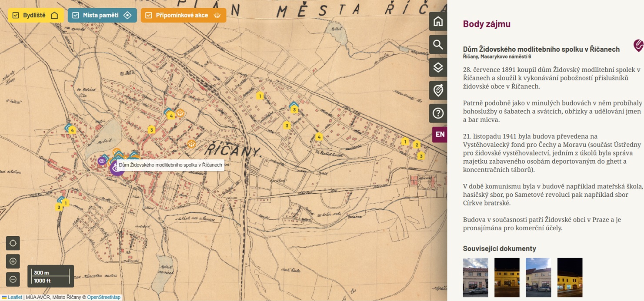Toggle the Místa paměti layer filter

pyautogui.click(x=76, y=15)
